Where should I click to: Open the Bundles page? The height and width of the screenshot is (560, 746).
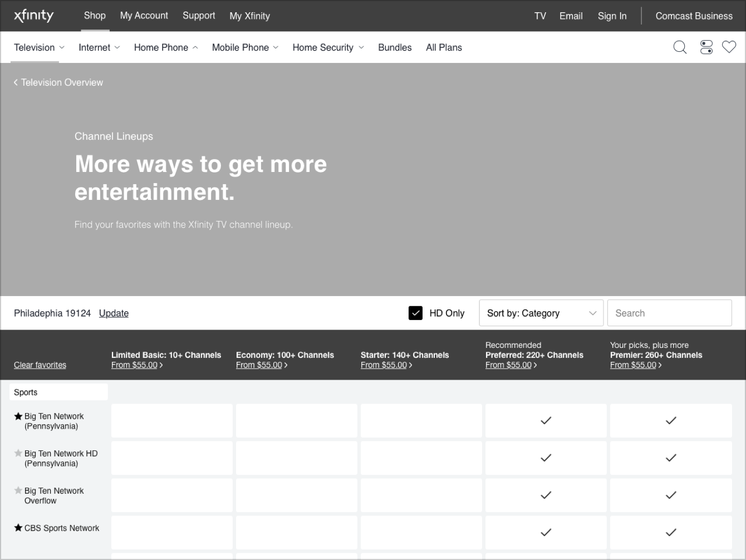[395, 48]
